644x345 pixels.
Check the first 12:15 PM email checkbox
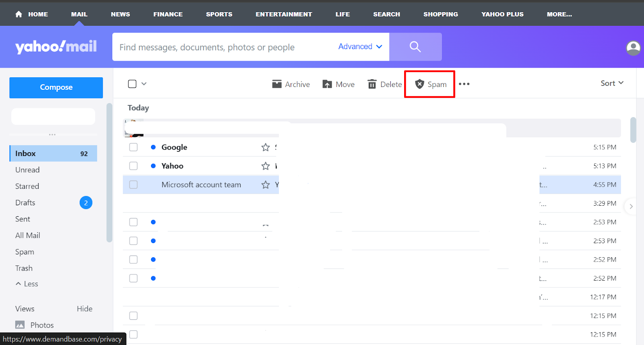133,316
